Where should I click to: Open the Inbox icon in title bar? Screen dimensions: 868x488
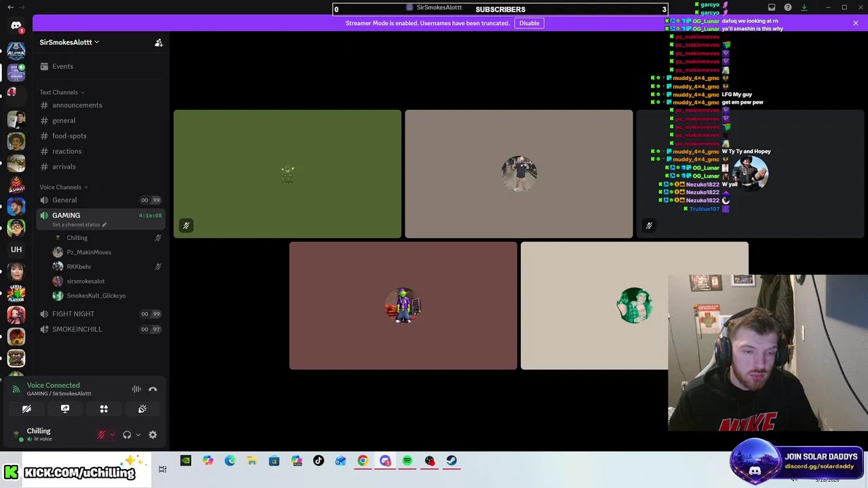(x=772, y=7)
